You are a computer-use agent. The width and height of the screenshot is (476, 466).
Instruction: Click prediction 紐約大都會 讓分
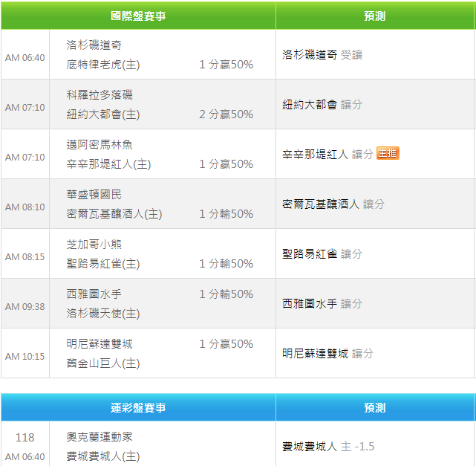(322, 105)
